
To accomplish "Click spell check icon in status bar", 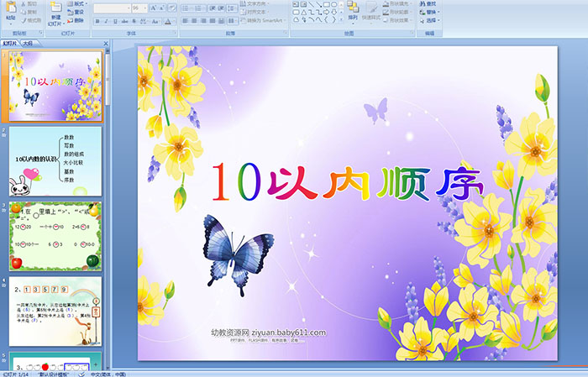I will 81,374.
